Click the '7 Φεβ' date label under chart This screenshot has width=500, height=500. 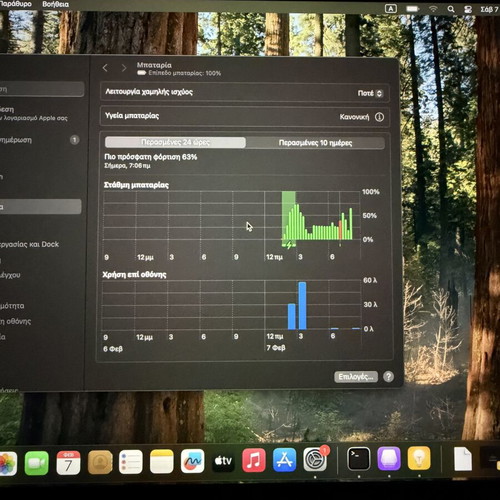(276, 348)
